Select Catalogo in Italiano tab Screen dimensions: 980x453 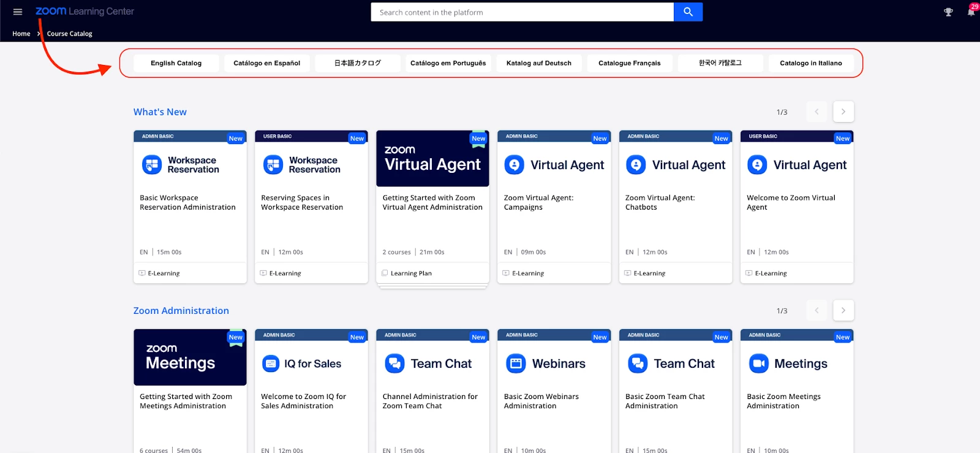tap(811, 63)
